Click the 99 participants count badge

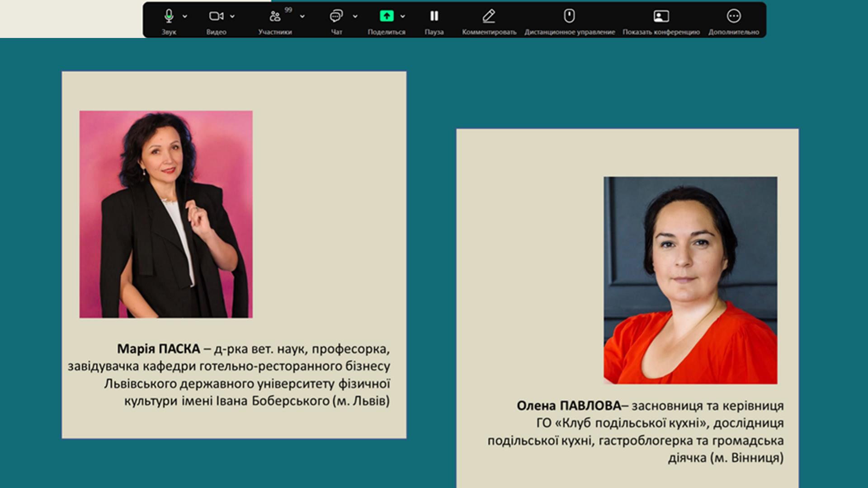tap(288, 10)
